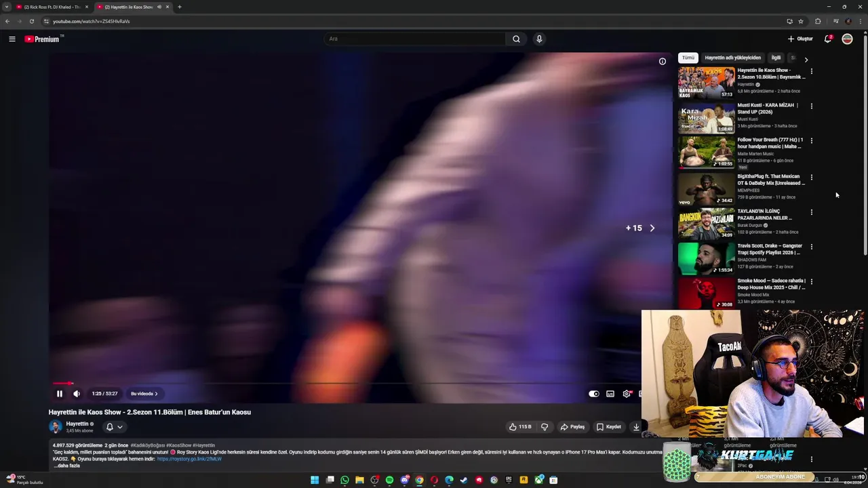Open the Windows Start menu
This screenshot has width=868, height=488.
(x=315, y=480)
